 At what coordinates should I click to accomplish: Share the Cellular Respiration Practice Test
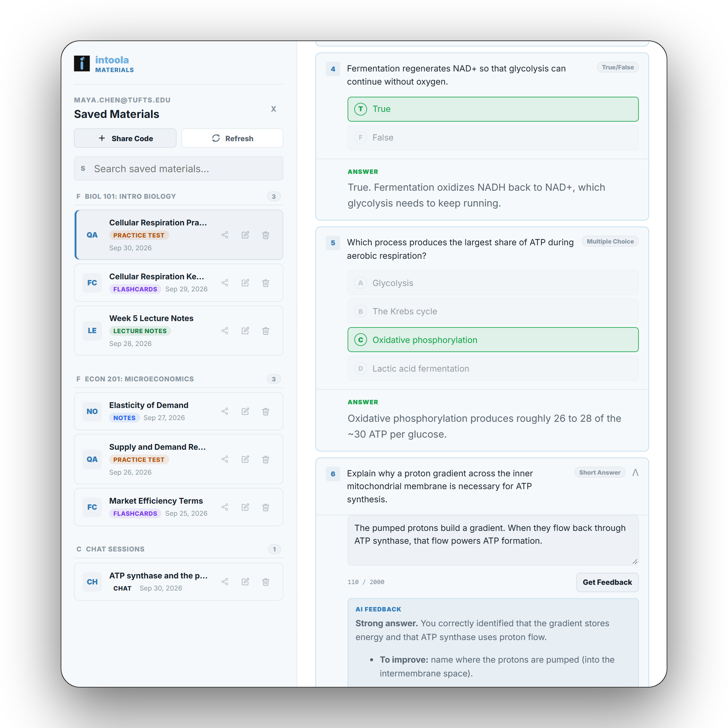(225, 235)
